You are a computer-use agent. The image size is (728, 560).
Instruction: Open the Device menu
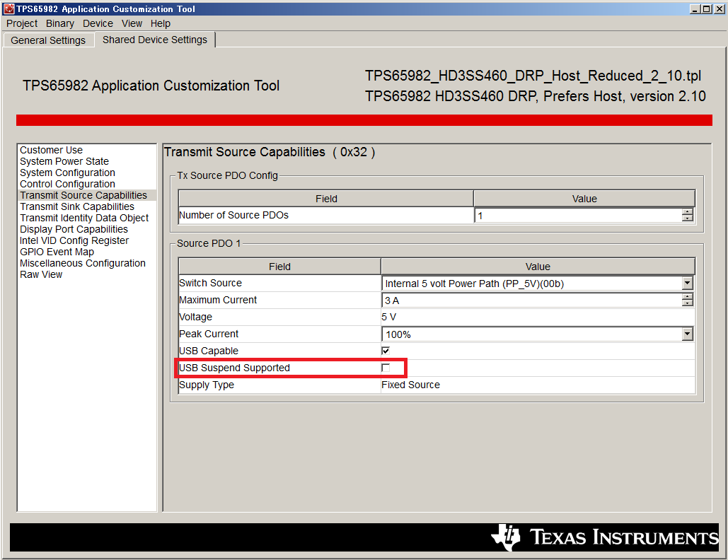click(x=98, y=23)
